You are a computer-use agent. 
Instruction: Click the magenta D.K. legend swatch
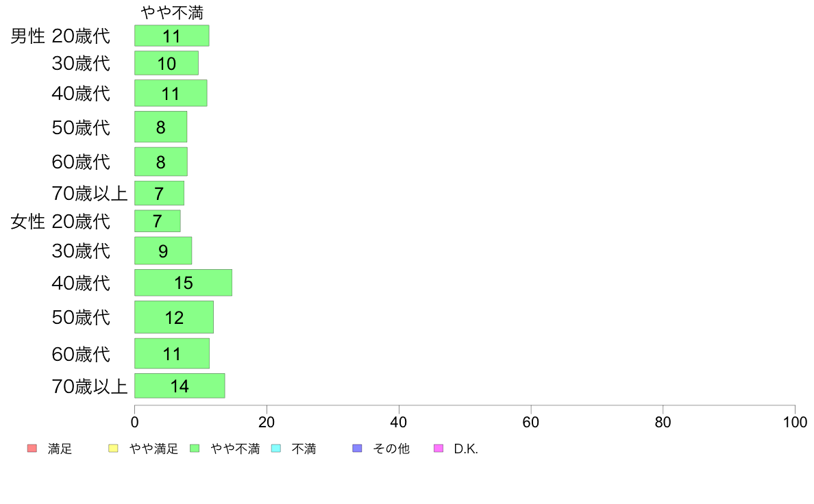439,449
